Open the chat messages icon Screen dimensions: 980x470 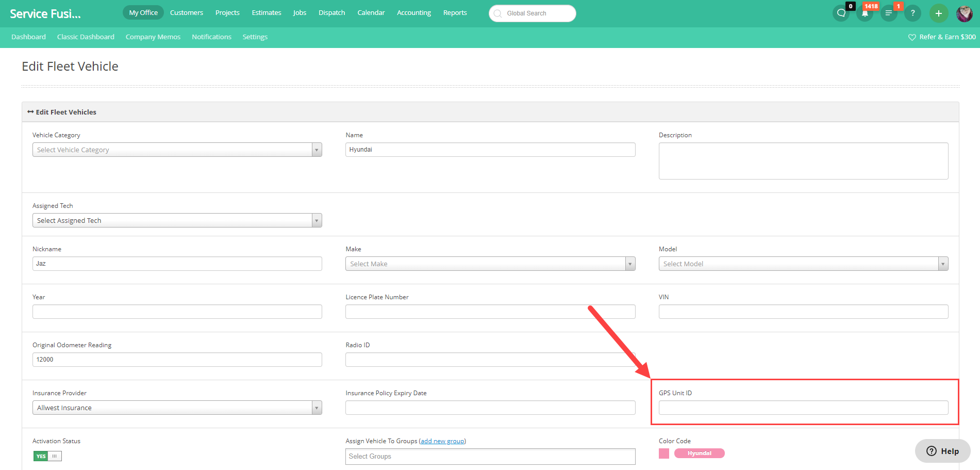point(841,13)
